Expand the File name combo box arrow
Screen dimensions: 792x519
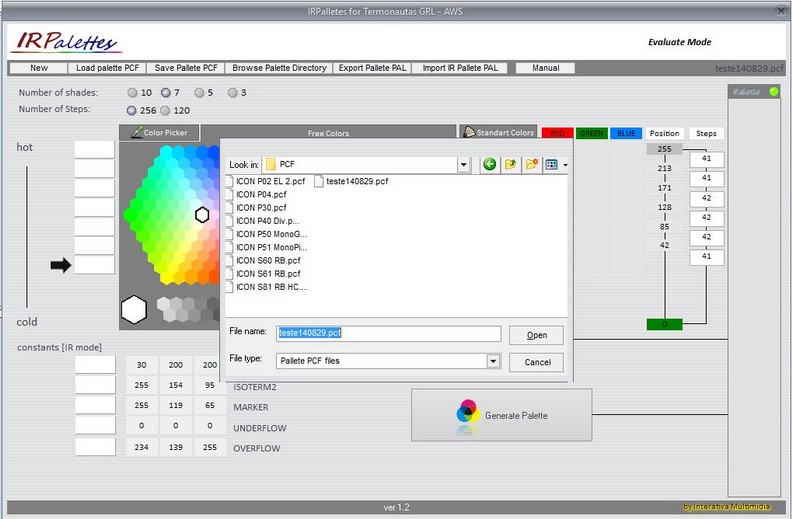(x=493, y=334)
